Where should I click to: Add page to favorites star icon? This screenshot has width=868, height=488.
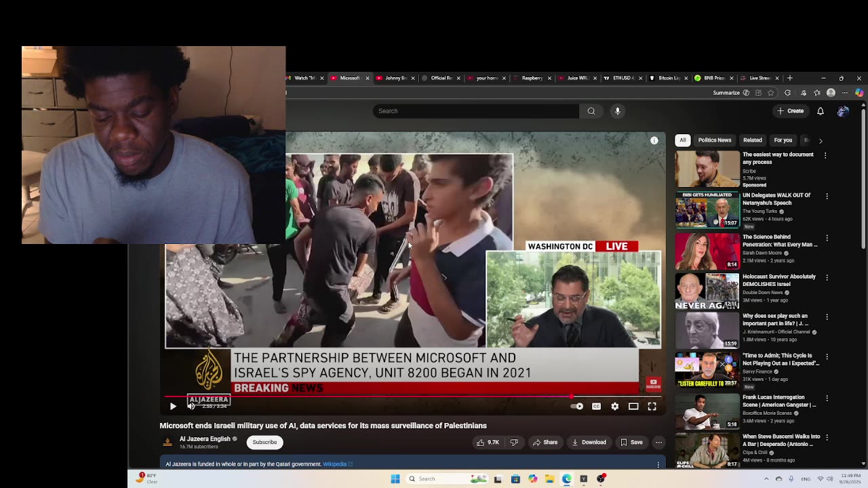tap(771, 93)
